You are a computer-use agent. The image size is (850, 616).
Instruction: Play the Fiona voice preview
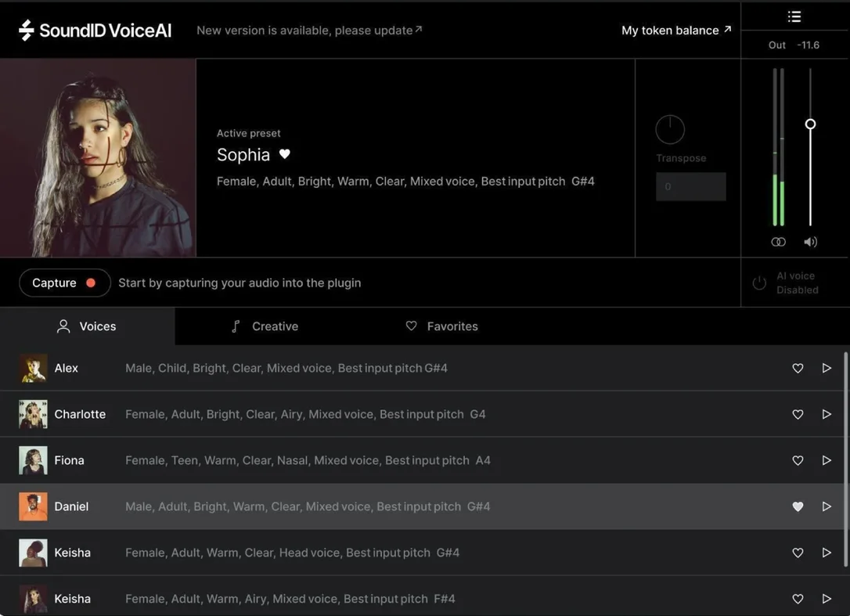tap(827, 460)
